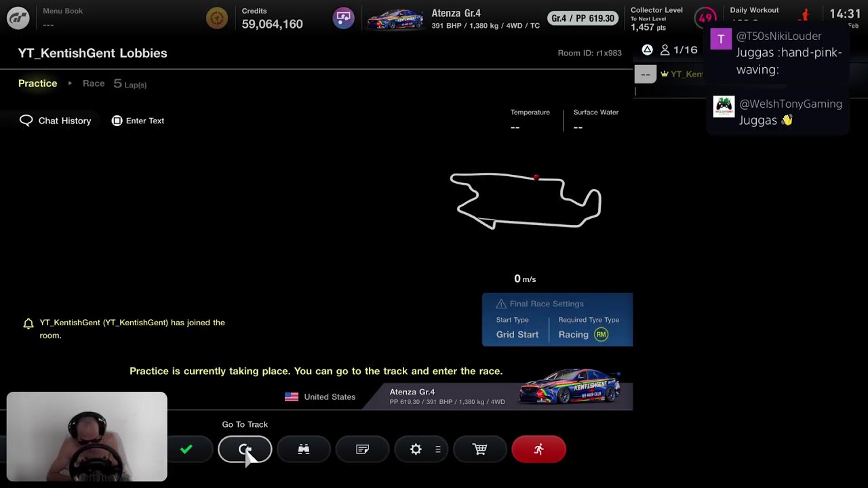Click the Grid Start value
The height and width of the screenshot is (488, 868).
pos(517,334)
